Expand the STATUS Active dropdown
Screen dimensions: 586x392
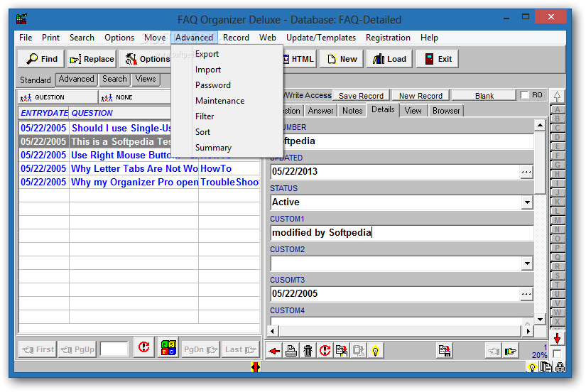click(x=527, y=202)
